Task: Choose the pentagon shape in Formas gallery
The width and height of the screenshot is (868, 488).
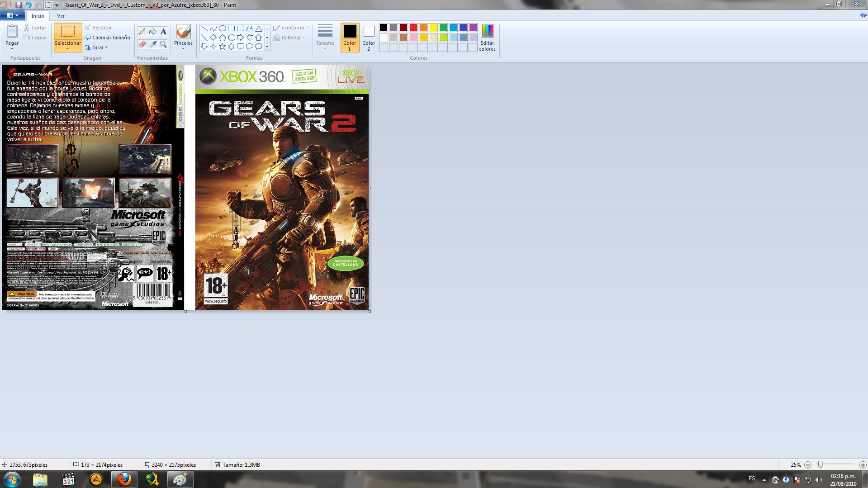Action: click(x=222, y=37)
